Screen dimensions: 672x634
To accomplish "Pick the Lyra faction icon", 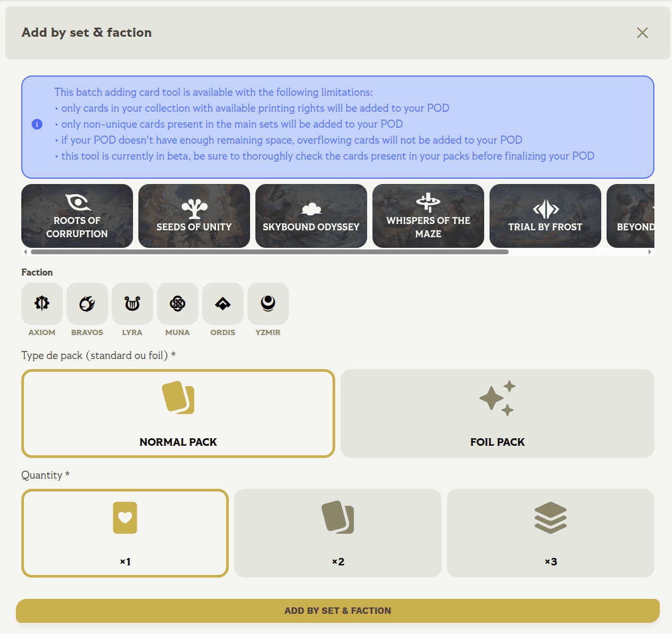I will pyautogui.click(x=132, y=303).
